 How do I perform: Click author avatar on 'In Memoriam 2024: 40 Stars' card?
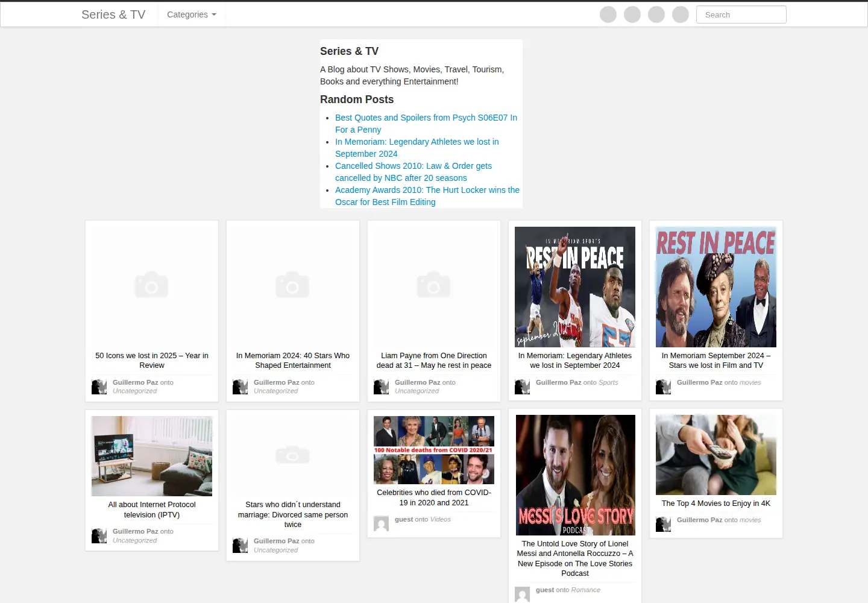pyautogui.click(x=240, y=387)
